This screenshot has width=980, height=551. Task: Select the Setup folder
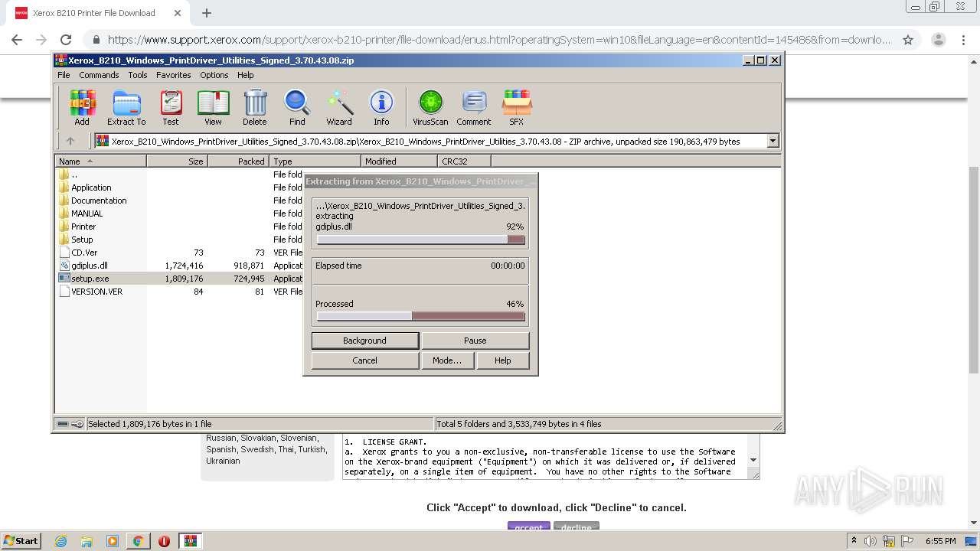(82, 240)
